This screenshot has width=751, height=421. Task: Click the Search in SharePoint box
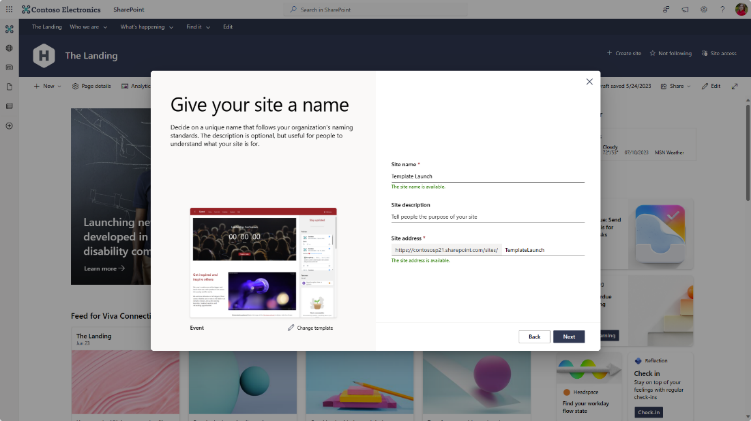click(x=377, y=9)
